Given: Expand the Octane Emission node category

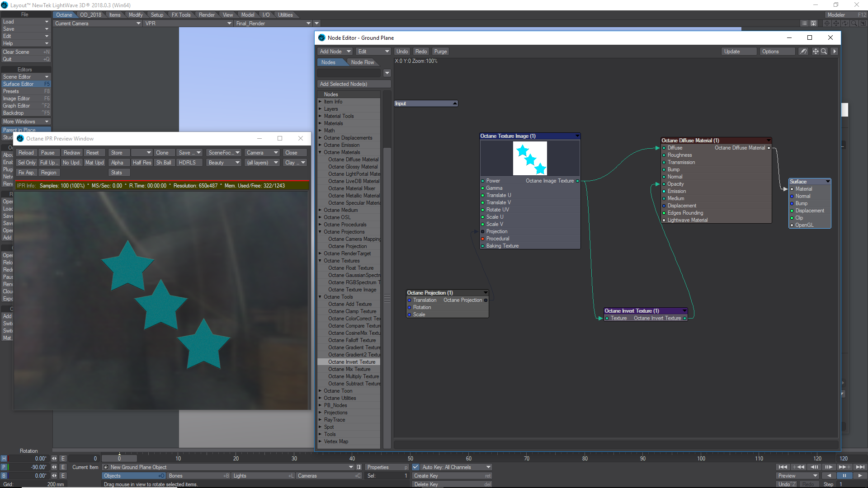Looking at the screenshot, I should coord(320,145).
